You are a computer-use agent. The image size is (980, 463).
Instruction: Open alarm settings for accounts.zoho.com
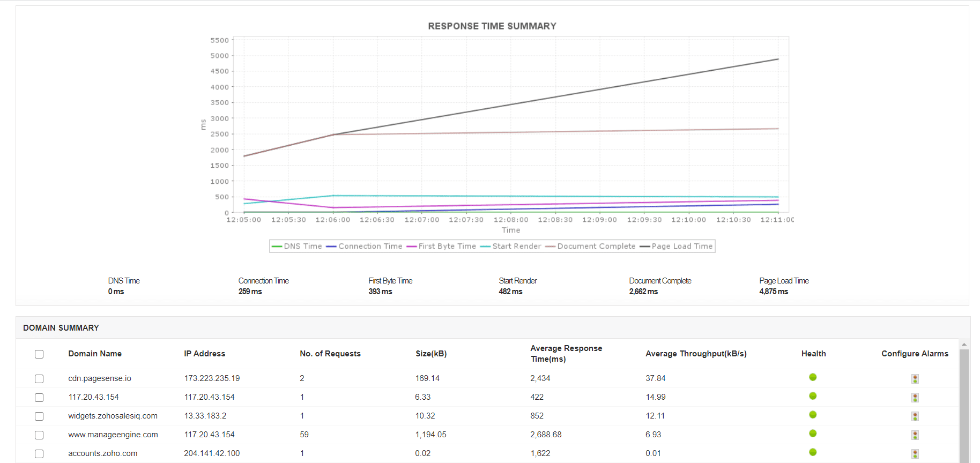[915, 454]
